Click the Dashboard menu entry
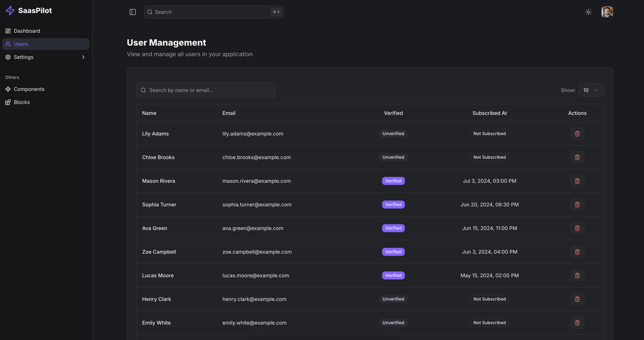Viewport: 644px width, 340px height. [27, 31]
